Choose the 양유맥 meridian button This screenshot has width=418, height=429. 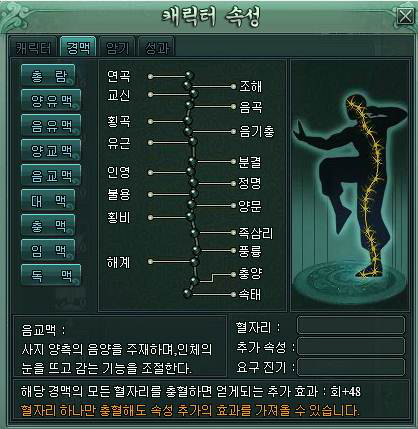pyautogui.click(x=51, y=101)
